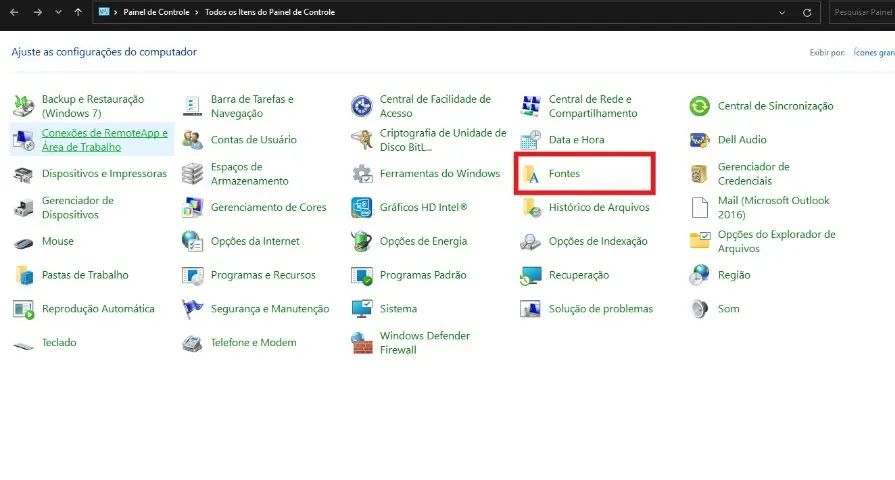
Task: Click the Dell Audio link text
Action: click(742, 140)
